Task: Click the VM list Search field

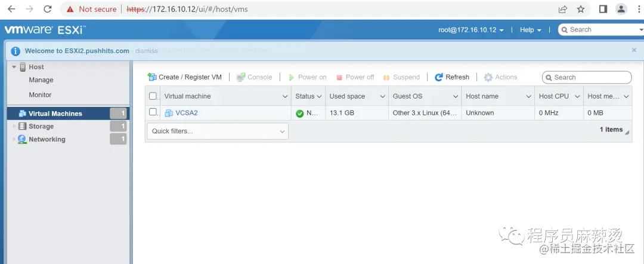Action: (587, 77)
